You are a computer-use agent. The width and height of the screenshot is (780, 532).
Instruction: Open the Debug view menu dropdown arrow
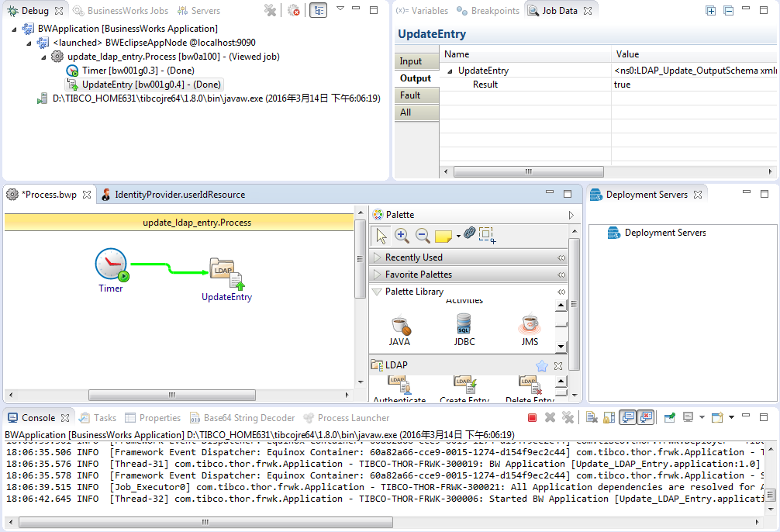[340, 9]
